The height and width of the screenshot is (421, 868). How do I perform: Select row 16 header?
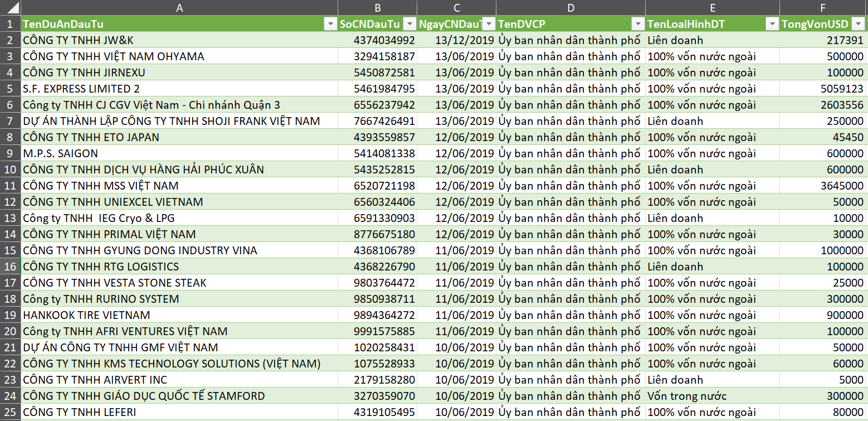(x=10, y=267)
